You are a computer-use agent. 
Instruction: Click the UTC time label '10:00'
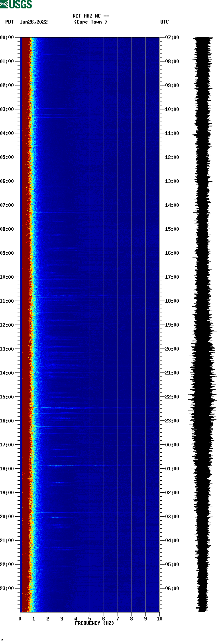(172, 109)
